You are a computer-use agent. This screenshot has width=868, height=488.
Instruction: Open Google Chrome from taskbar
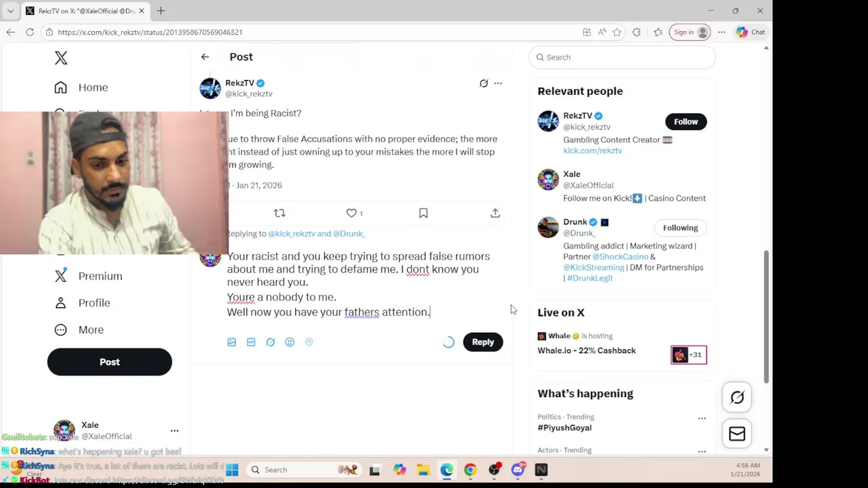click(x=470, y=470)
